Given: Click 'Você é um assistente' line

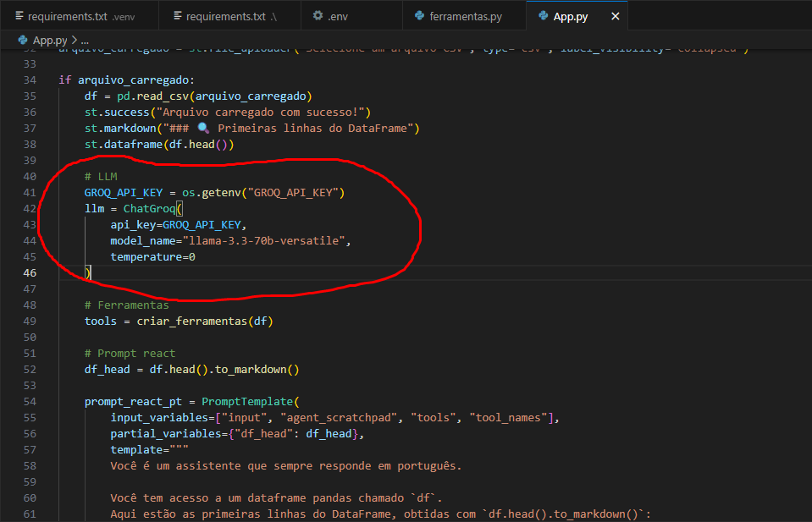Looking at the screenshot, I should 285,465.
